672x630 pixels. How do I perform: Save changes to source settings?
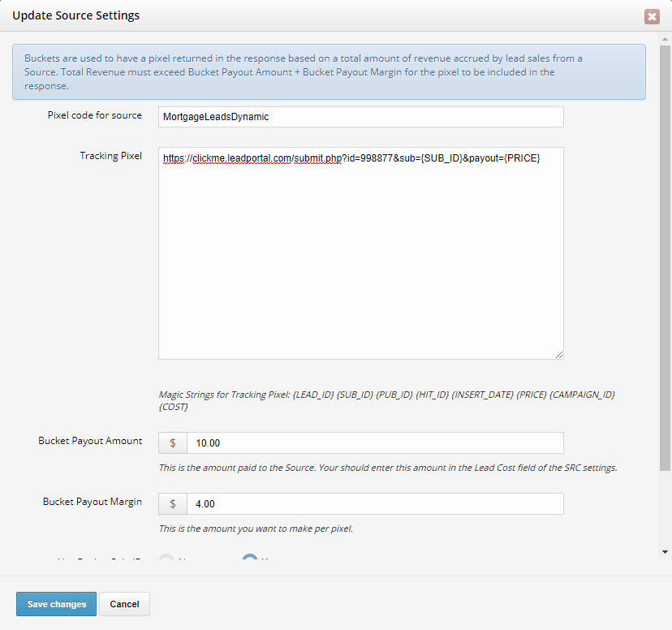coord(56,604)
